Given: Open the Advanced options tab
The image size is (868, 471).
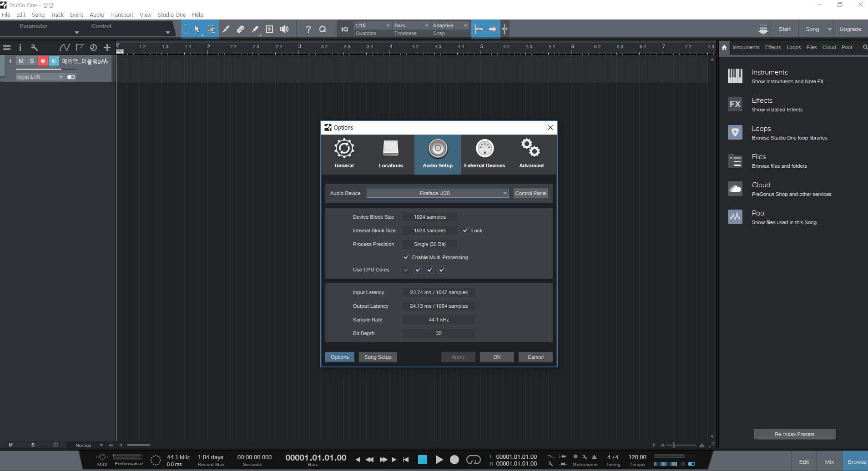Looking at the screenshot, I should pyautogui.click(x=531, y=154).
